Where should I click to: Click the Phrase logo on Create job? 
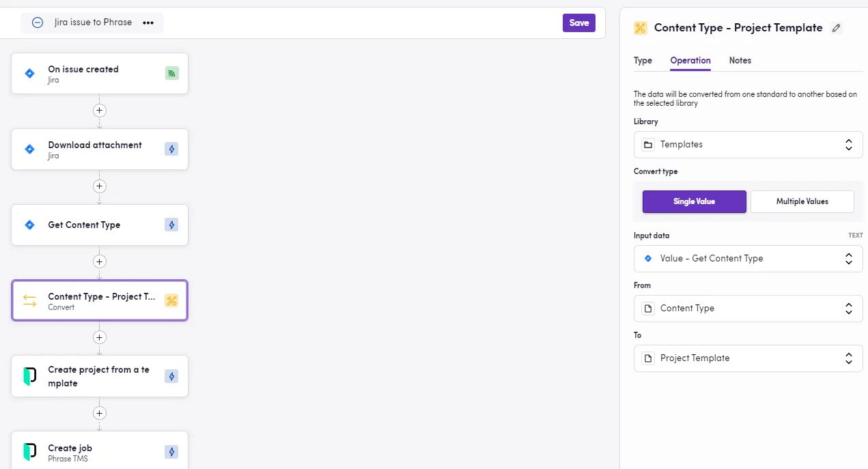coord(29,452)
